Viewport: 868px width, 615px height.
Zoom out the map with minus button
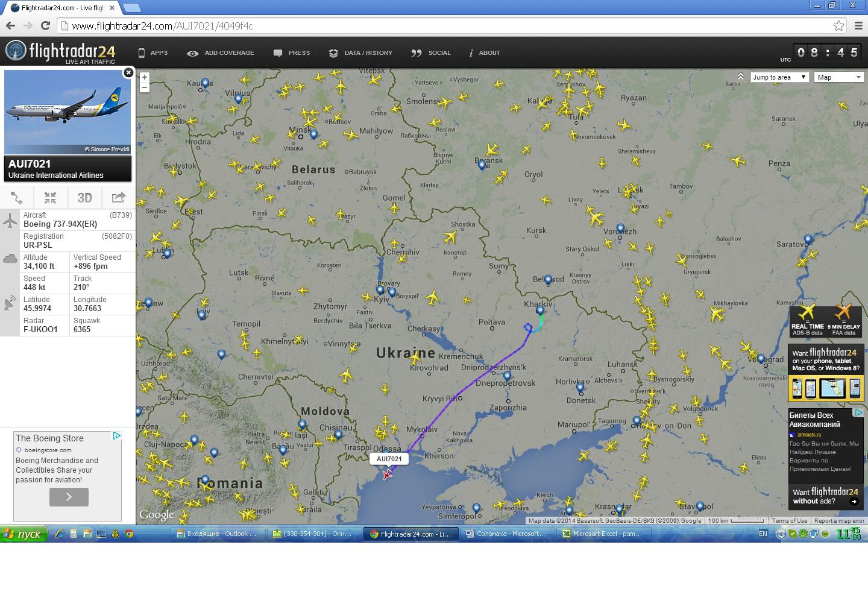click(x=145, y=88)
